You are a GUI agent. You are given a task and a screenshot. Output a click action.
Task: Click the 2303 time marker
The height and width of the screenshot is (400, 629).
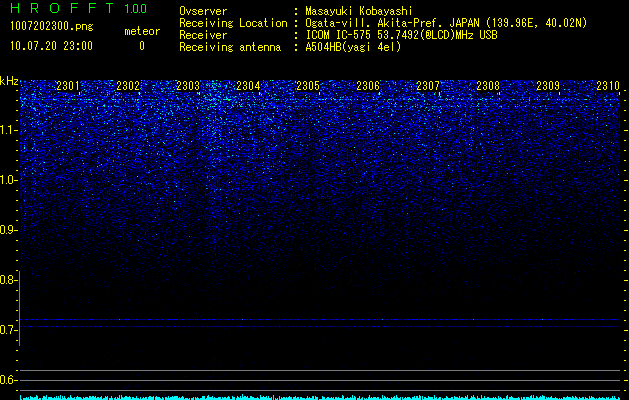(x=188, y=85)
